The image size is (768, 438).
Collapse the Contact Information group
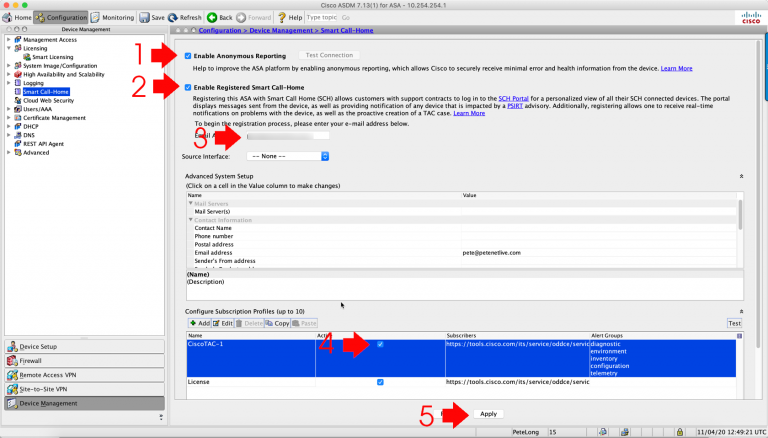[x=191, y=220]
